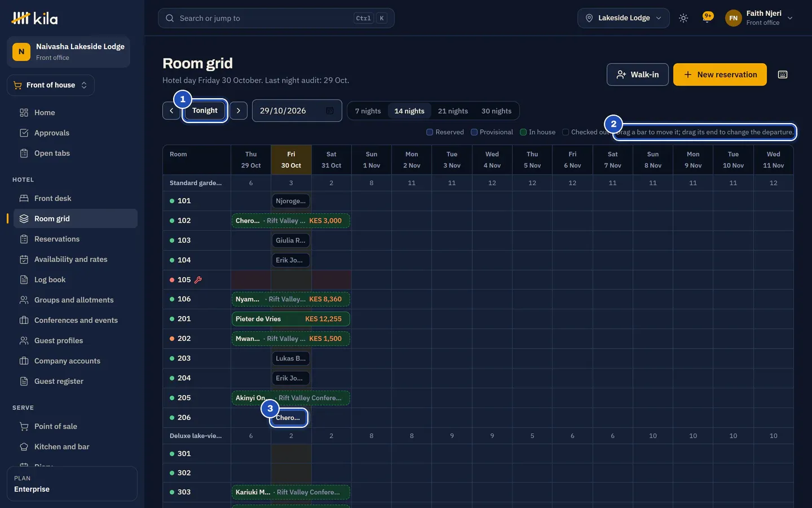Go to Front desk
The width and height of the screenshot is (812, 508).
pyautogui.click(x=76, y=199)
